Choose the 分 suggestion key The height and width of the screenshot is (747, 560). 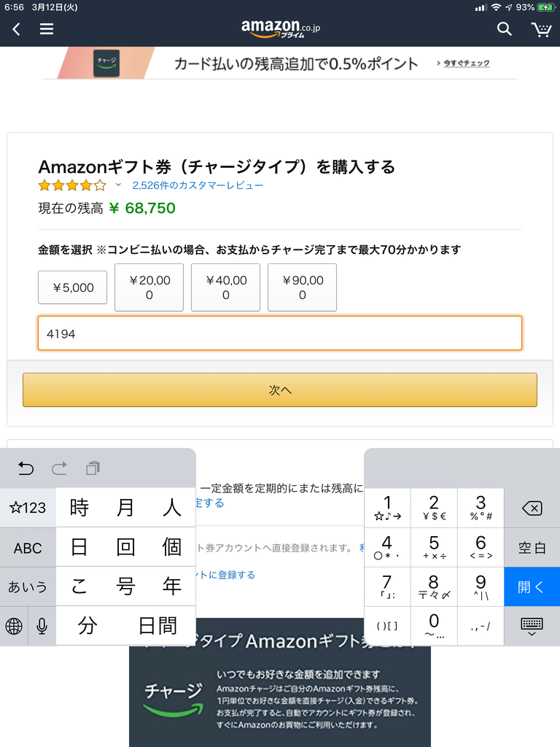pyautogui.click(x=87, y=626)
